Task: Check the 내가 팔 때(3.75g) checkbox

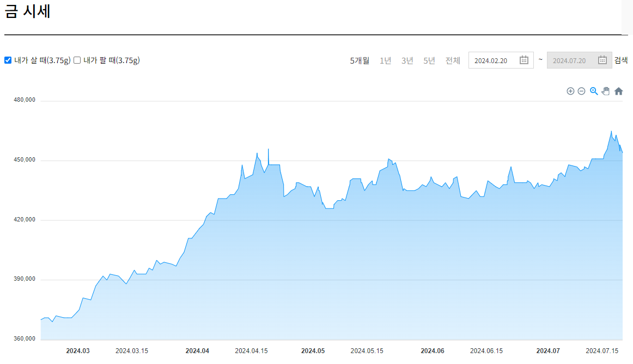Action: tap(77, 60)
